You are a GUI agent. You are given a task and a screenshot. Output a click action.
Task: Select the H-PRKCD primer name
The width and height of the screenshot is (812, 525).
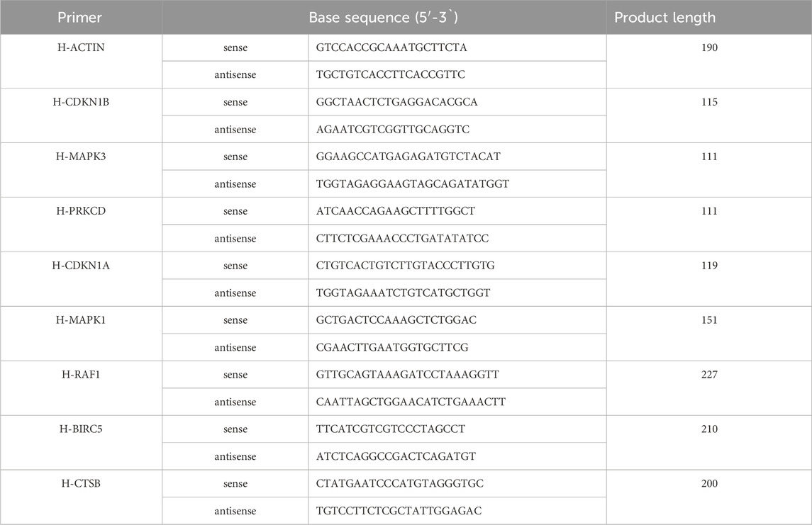[81, 211]
